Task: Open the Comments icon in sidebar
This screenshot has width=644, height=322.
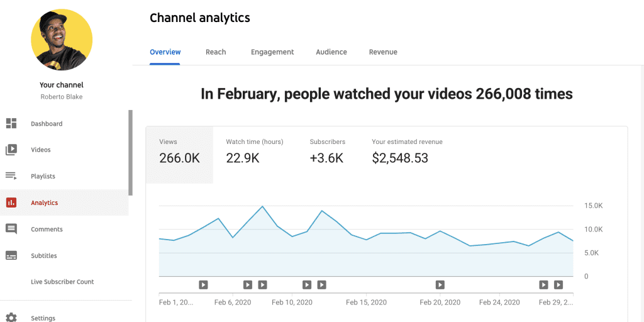Action: pyautogui.click(x=11, y=230)
